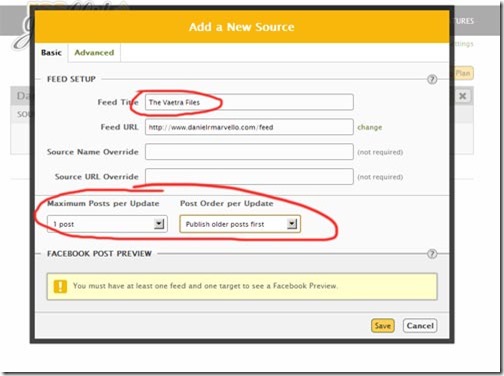Screen dimensions: 504x376
Task: Click the Facebook Preview warning message text
Action: point(205,286)
